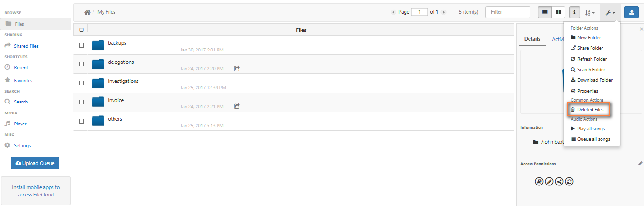Open the sort order dropdown
The image size is (644, 206).
click(x=590, y=12)
